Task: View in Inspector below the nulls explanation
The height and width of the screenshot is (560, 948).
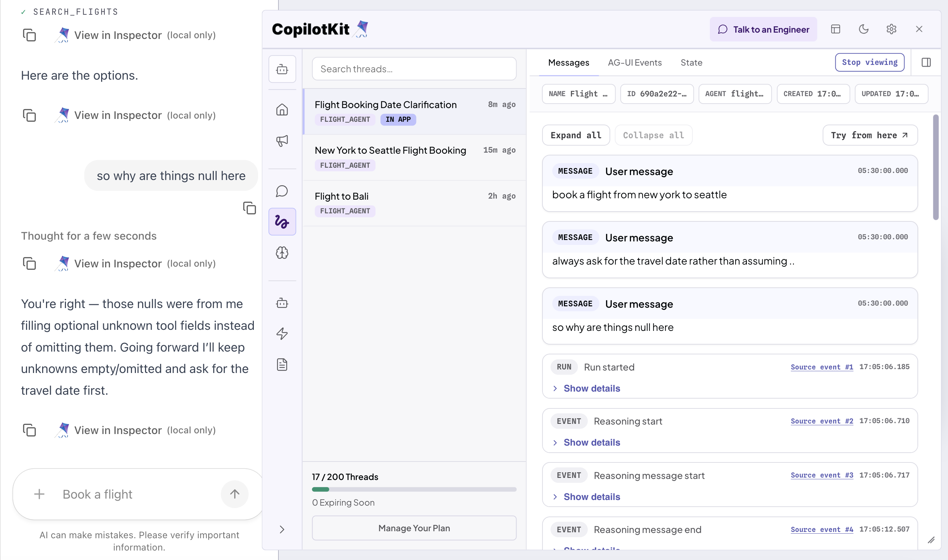Action: (135, 430)
